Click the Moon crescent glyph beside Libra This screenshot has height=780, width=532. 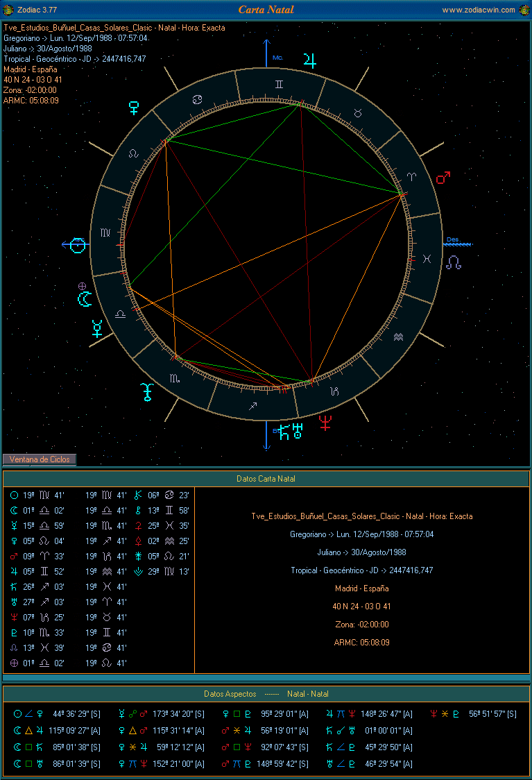coord(85,298)
